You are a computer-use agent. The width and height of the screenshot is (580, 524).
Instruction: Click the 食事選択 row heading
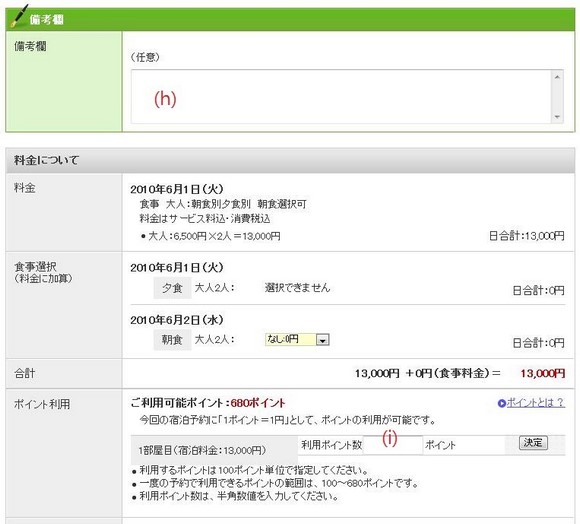36,267
